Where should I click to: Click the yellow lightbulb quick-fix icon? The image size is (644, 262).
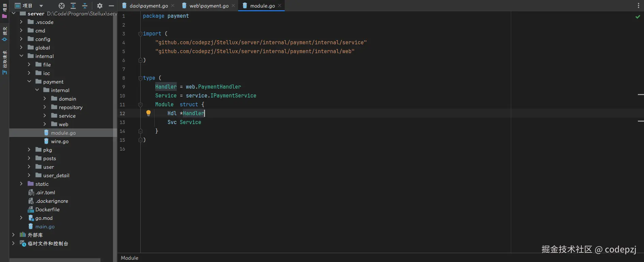[x=148, y=113]
